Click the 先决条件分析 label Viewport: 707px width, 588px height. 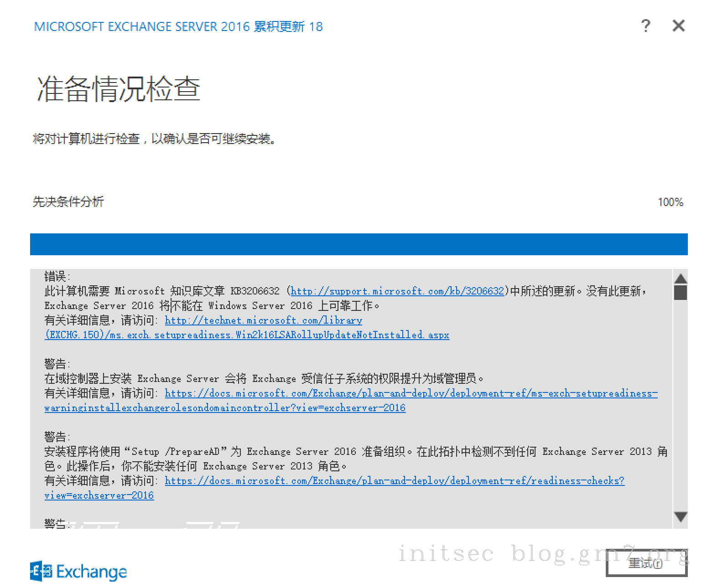point(69,201)
